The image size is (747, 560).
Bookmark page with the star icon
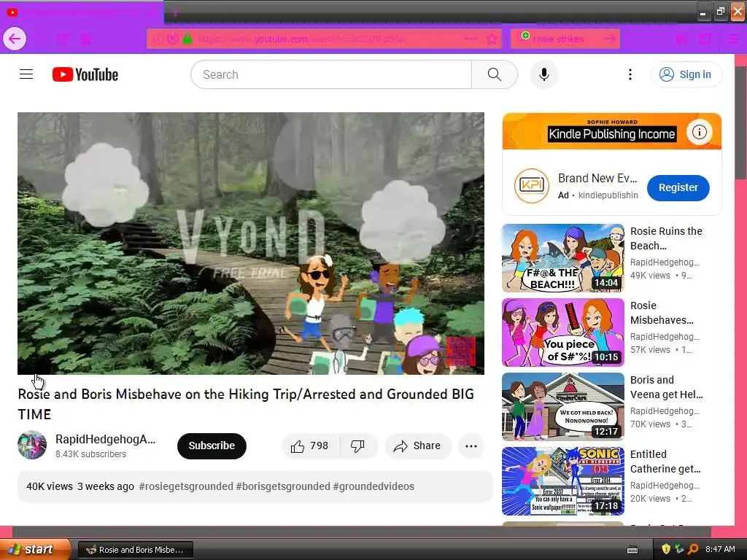coord(492,39)
